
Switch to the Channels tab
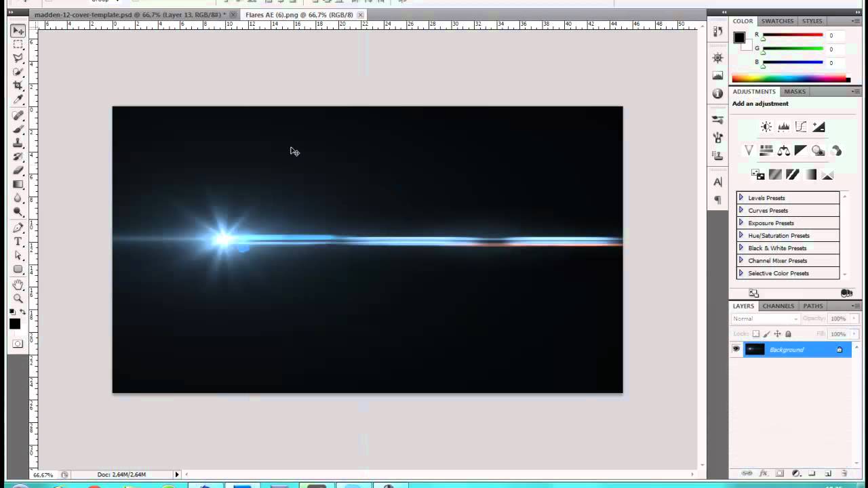[778, 306]
